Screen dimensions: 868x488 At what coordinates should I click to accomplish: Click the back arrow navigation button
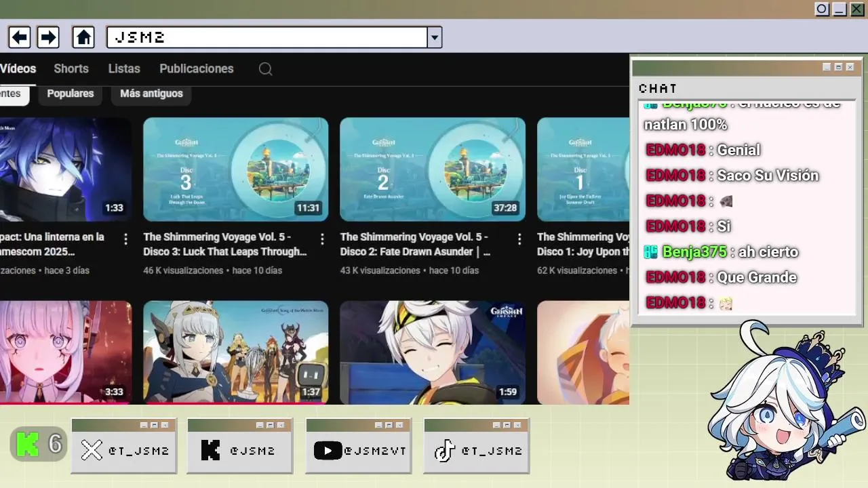coord(19,37)
